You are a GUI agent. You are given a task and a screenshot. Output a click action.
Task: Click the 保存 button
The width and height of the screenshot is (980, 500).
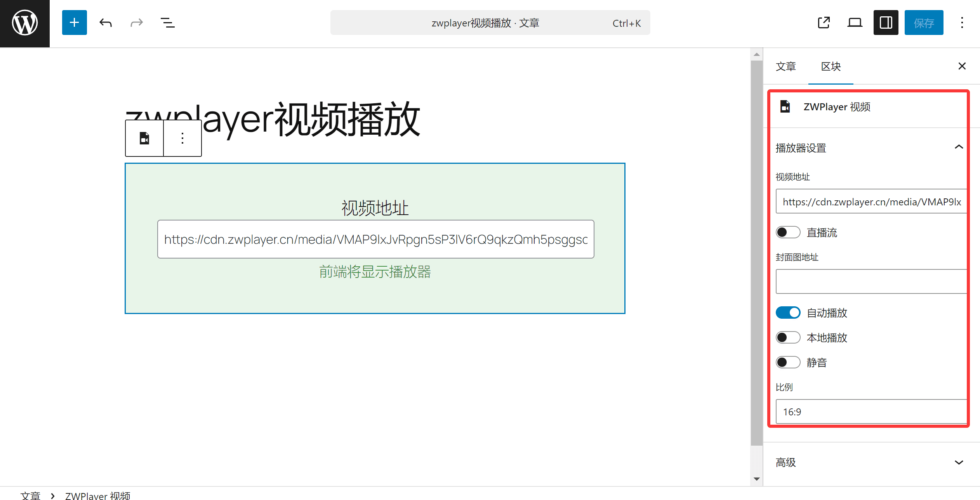(x=924, y=22)
